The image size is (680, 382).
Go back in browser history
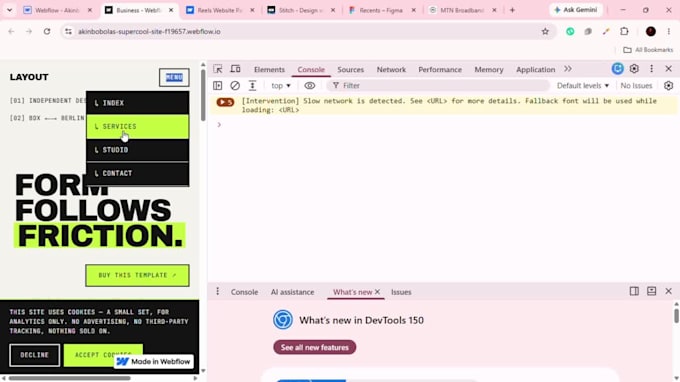click(x=11, y=31)
